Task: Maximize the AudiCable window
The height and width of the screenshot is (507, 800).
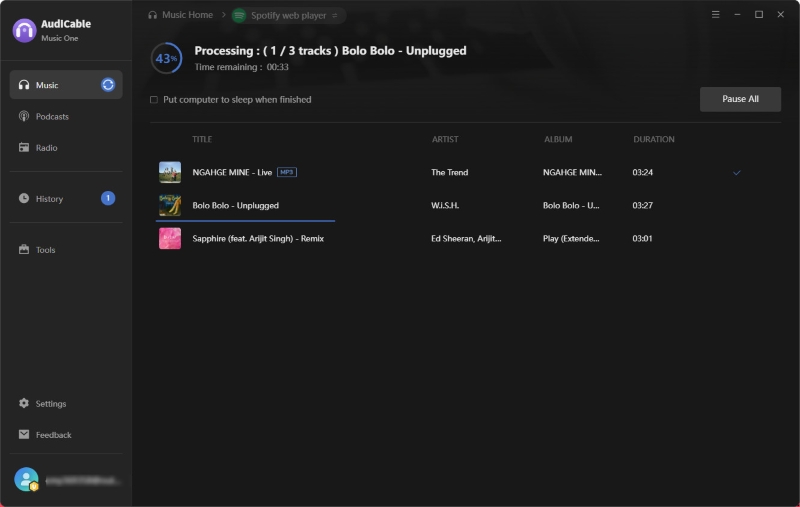Action: [x=759, y=14]
